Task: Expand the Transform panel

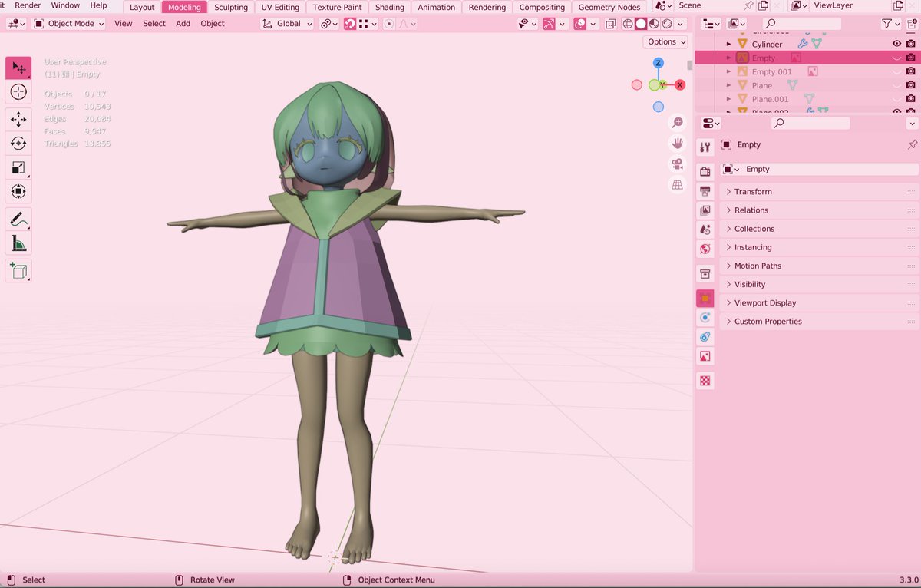Action: click(752, 192)
